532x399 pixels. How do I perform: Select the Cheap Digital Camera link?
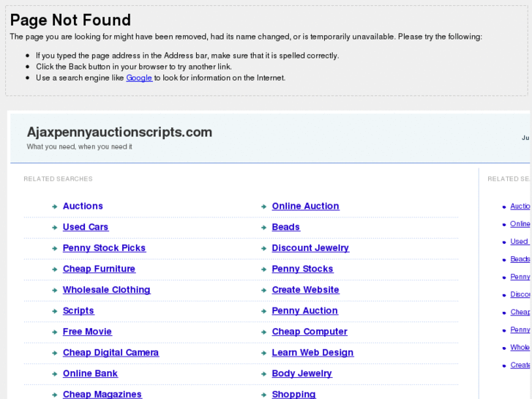[x=110, y=353]
